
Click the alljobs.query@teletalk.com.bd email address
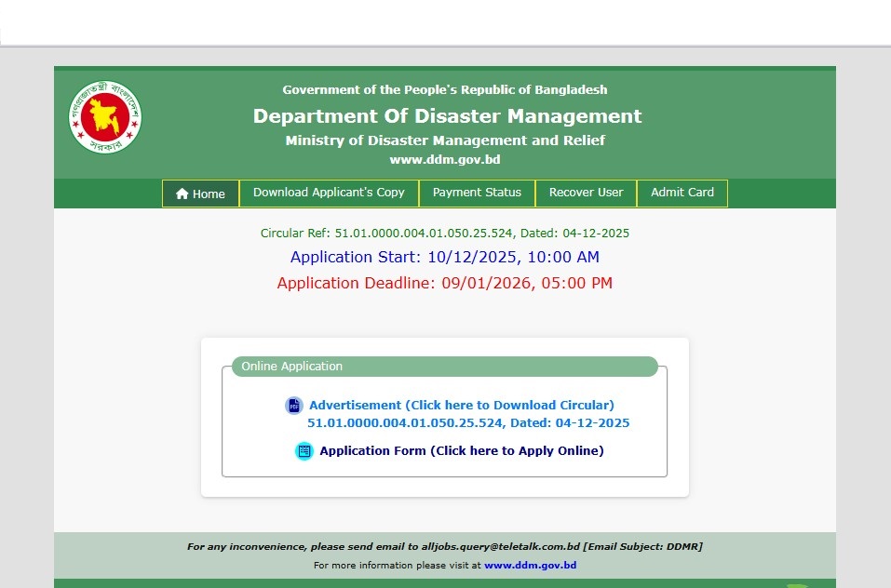click(x=502, y=547)
